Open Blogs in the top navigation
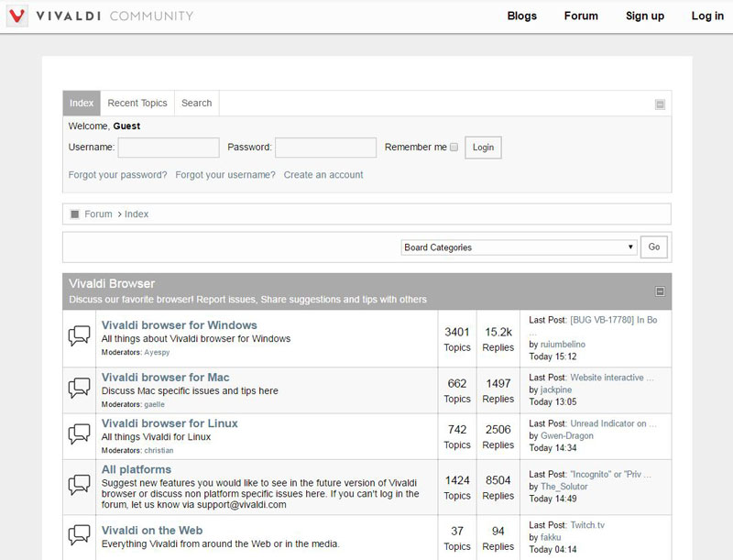 coord(521,16)
